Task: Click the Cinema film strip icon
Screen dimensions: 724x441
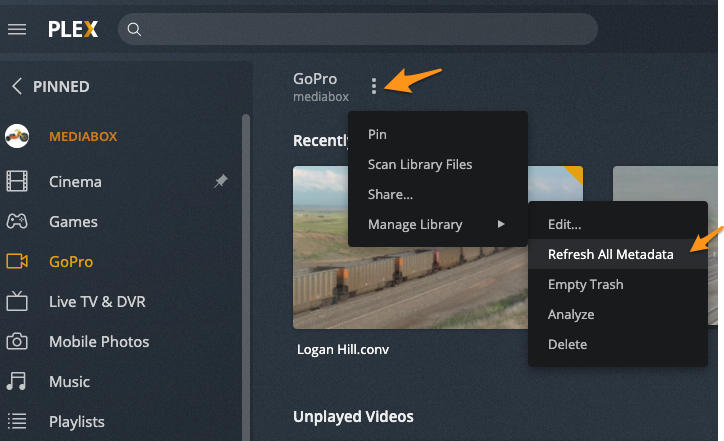Action: pos(17,181)
